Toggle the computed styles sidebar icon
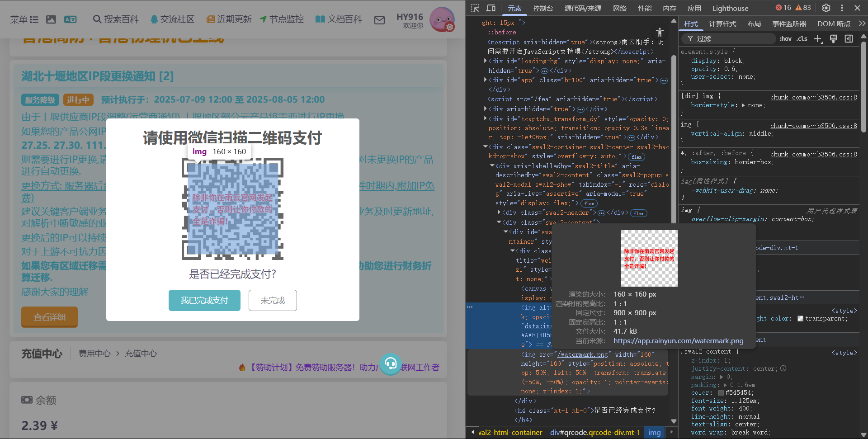 (849, 39)
